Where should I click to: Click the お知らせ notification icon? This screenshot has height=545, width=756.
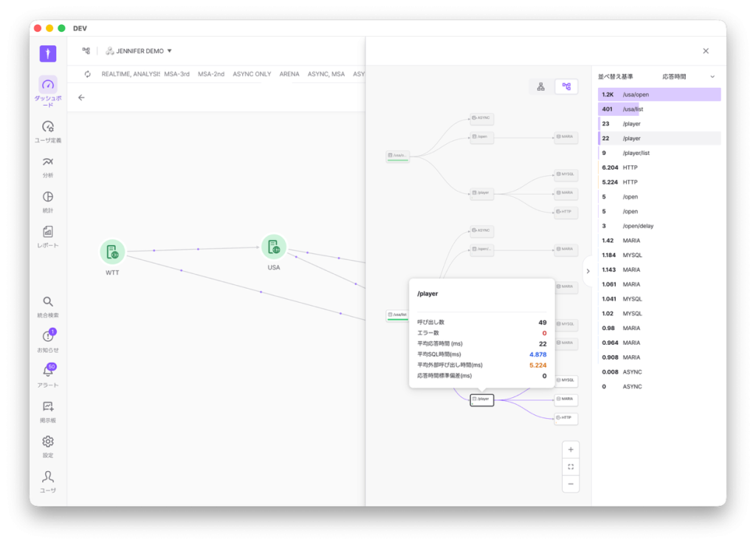pos(47,337)
